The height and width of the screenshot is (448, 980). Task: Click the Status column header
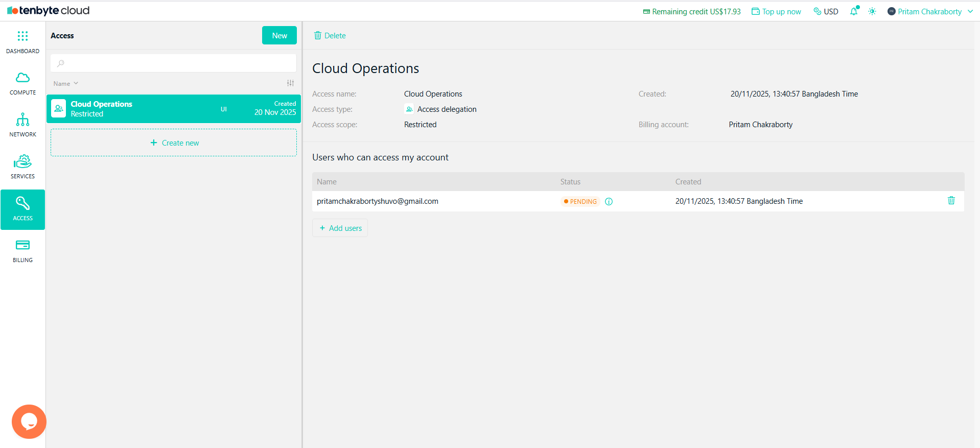[570, 182]
